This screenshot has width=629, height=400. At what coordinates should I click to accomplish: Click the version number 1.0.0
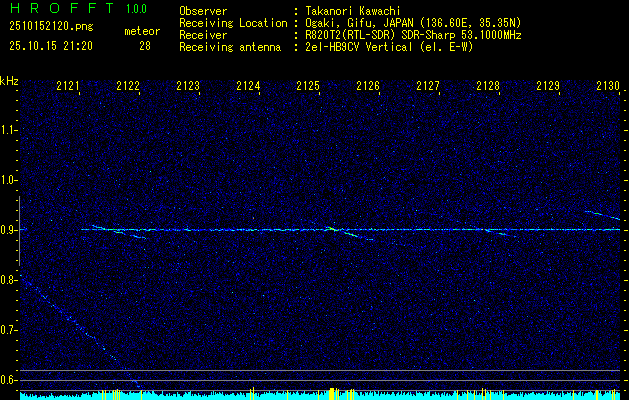pyautogui.click(x=136, y=8)
